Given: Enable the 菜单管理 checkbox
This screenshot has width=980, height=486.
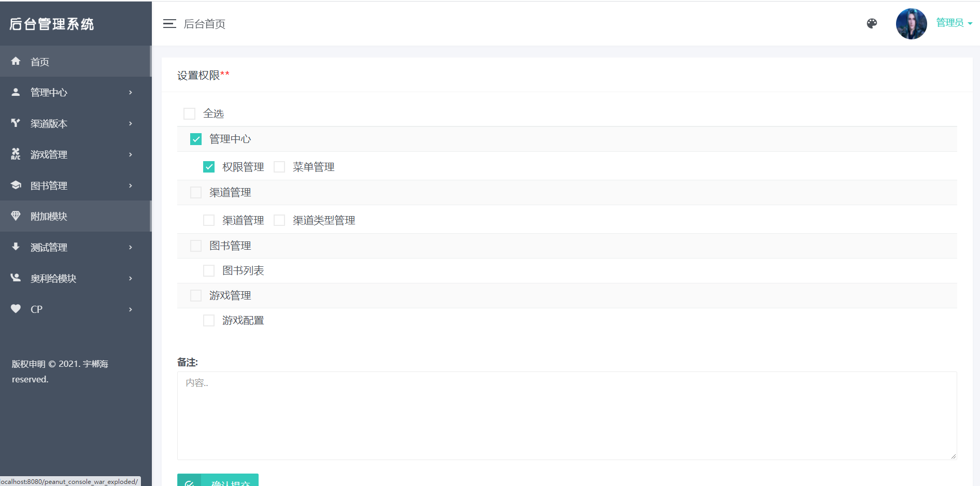Looking at the screenshot, I should pyautogui.click(x=279, y=167).
